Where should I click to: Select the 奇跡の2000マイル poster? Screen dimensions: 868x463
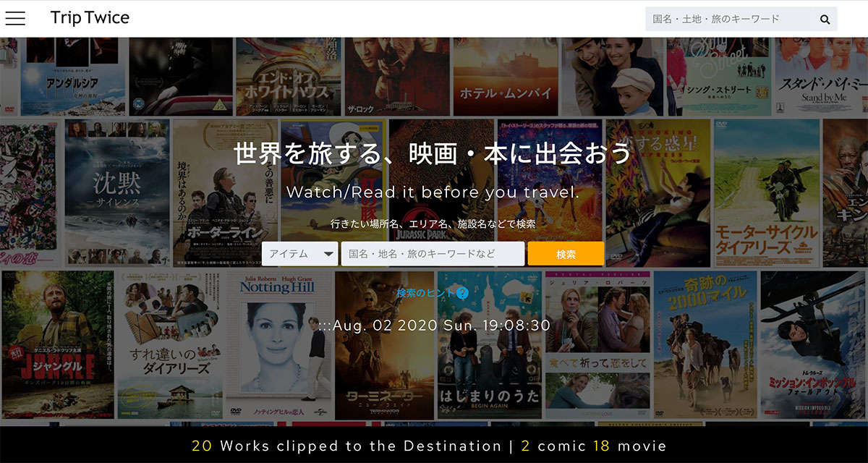[705, 344]
